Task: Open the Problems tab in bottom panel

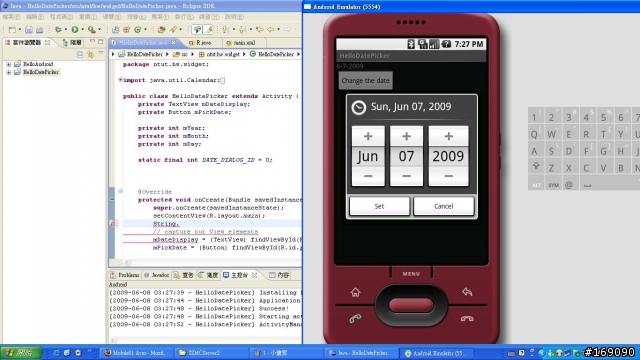Action: [x=125, y=276]
